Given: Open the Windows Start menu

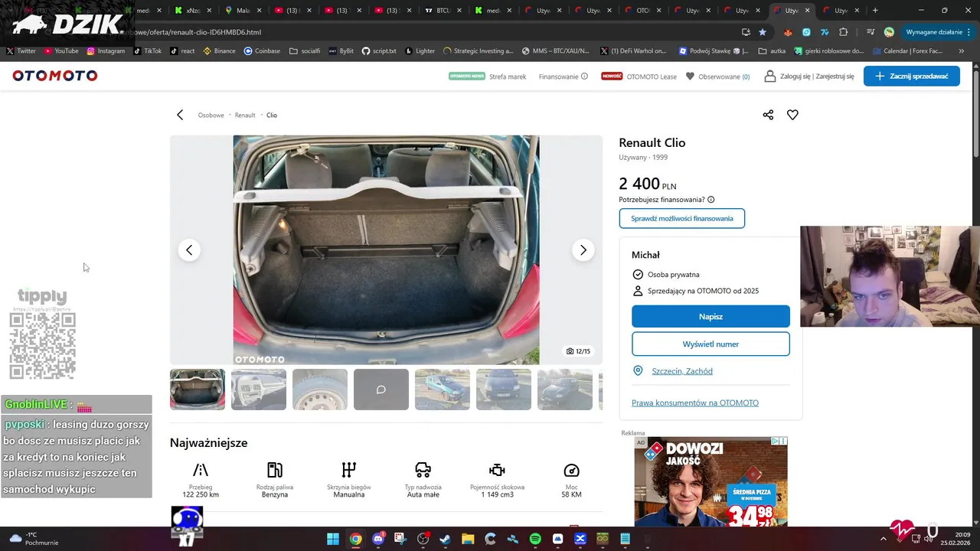Looking at the screenshot, I should point(333,539).
